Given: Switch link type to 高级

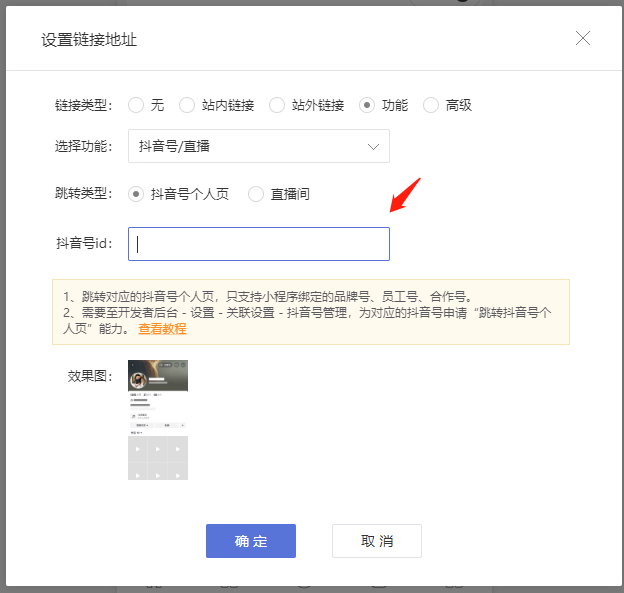Looking at the screenshot, I should [431, 105].
